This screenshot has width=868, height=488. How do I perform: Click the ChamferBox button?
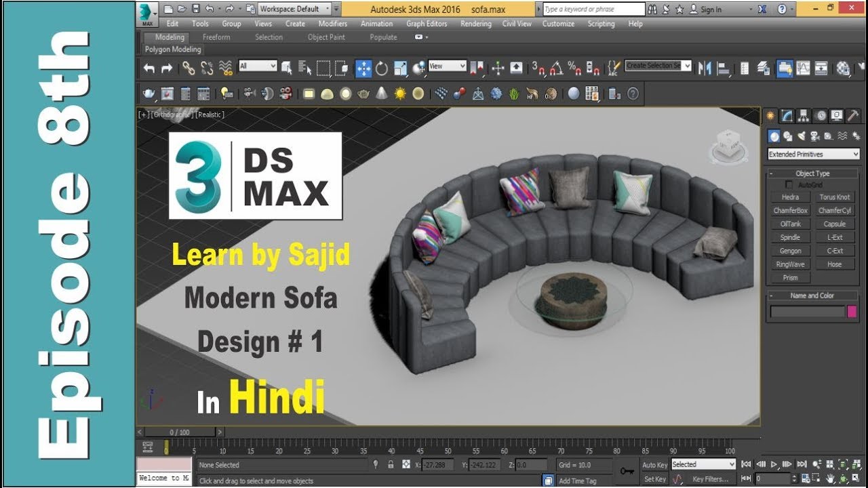(x=791, y=211)
